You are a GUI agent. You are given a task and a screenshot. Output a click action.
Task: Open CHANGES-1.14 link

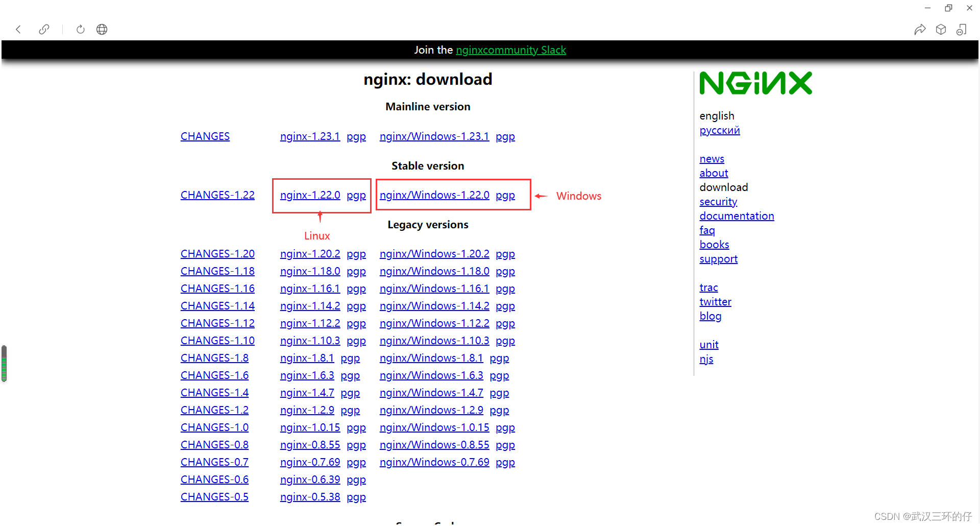pyautogui.click(x=217, y=306)
